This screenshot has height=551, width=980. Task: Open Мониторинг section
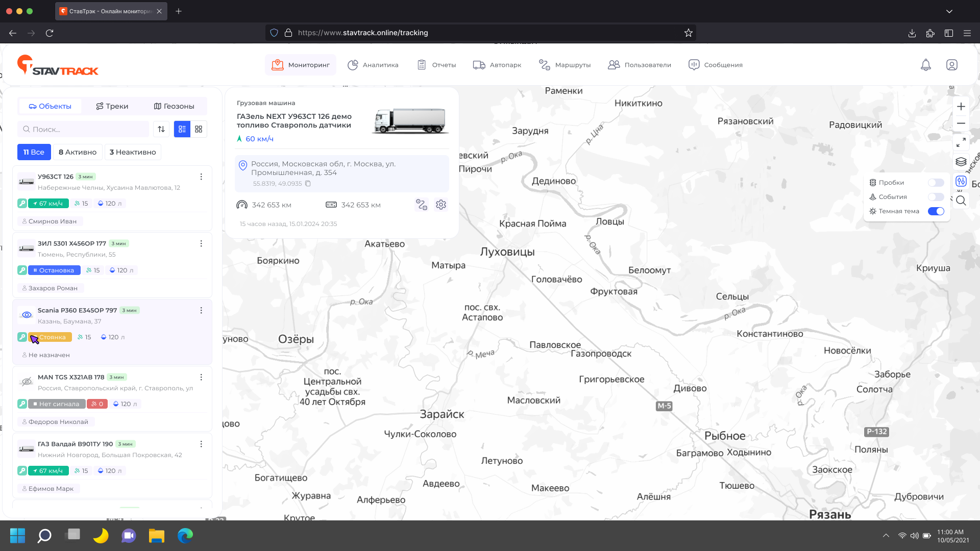(300, 65)
